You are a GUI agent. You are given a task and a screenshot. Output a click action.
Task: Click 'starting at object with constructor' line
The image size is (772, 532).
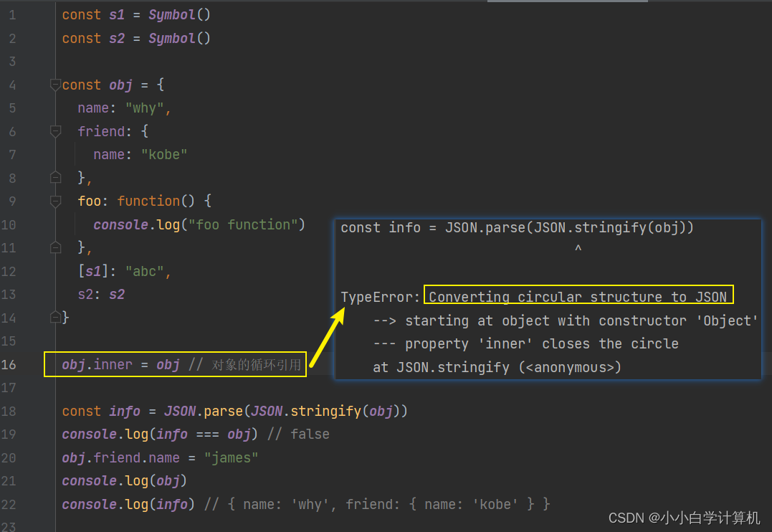566,320
